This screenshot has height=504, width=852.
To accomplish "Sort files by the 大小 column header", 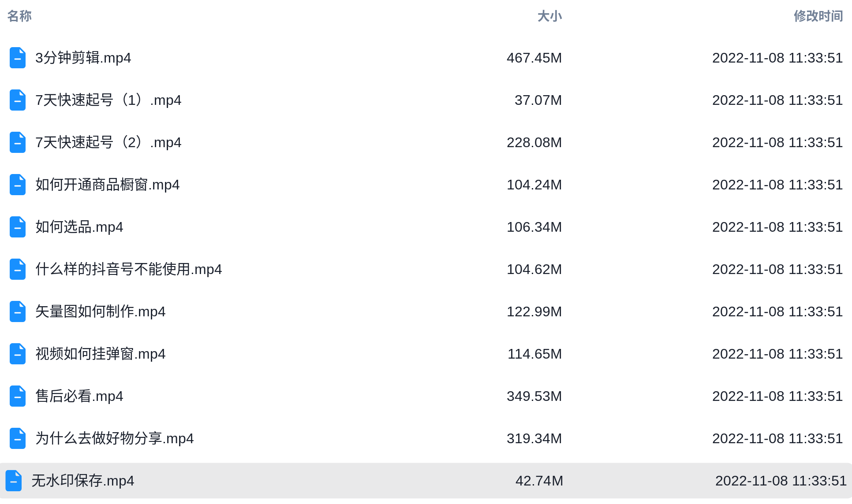I will [549, 16].
